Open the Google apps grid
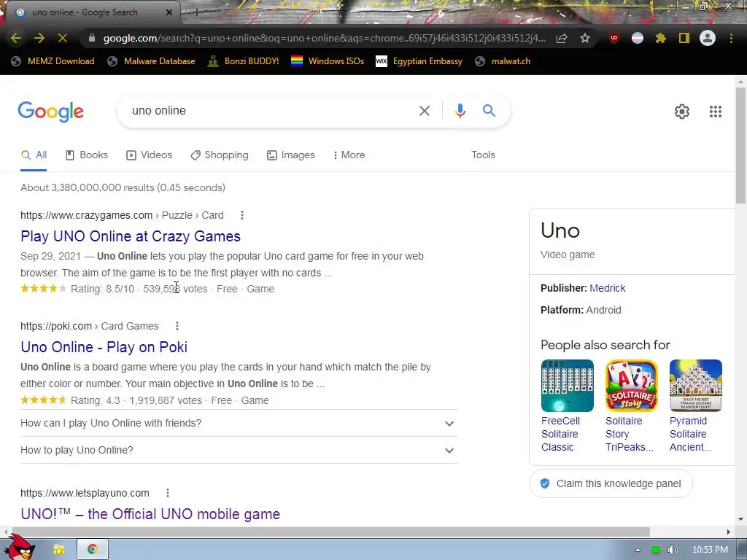Screen dimensions: 747x560 pos(715,112)
